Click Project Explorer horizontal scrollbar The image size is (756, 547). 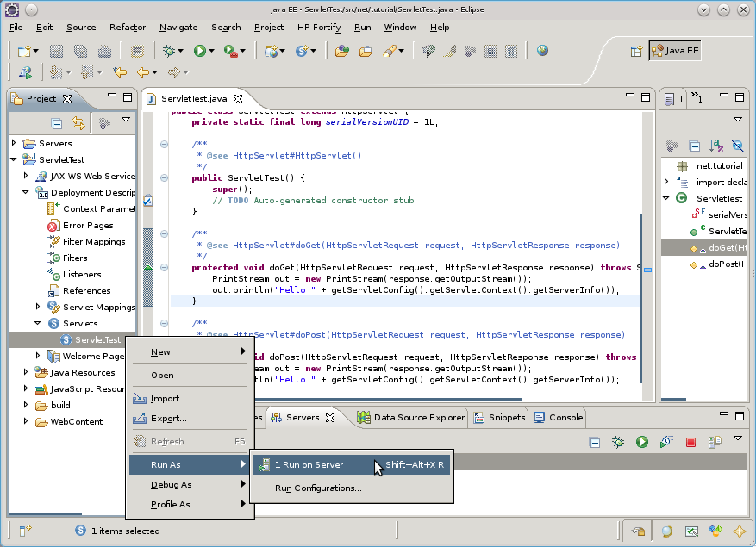(x=46, y=513)
